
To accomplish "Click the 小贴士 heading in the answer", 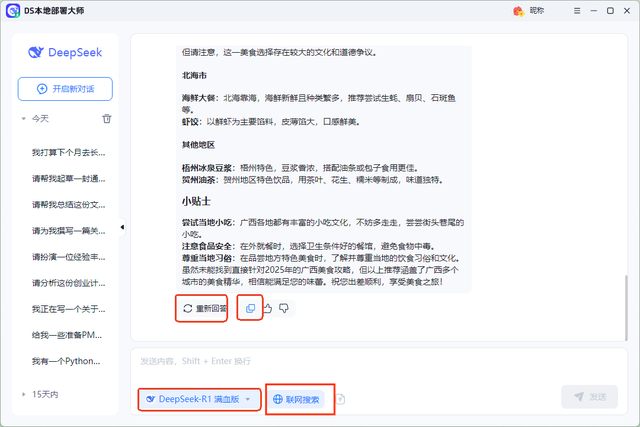I will [x=196, y=201].
